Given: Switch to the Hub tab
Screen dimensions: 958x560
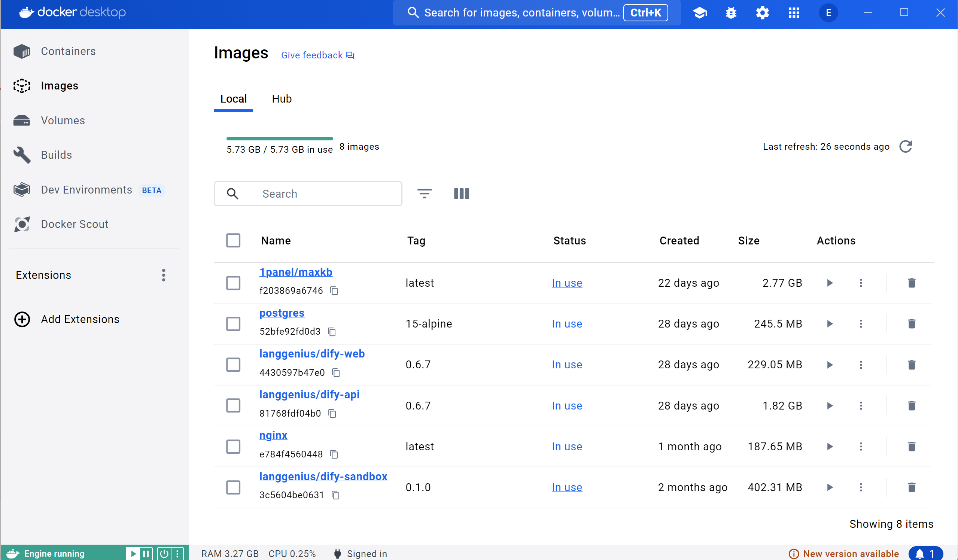Looking at the screenshot, I should point(281,98).
